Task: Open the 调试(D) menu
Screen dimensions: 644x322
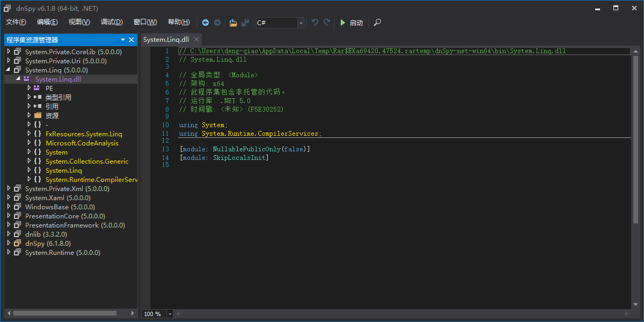Action: coord(112,22)
